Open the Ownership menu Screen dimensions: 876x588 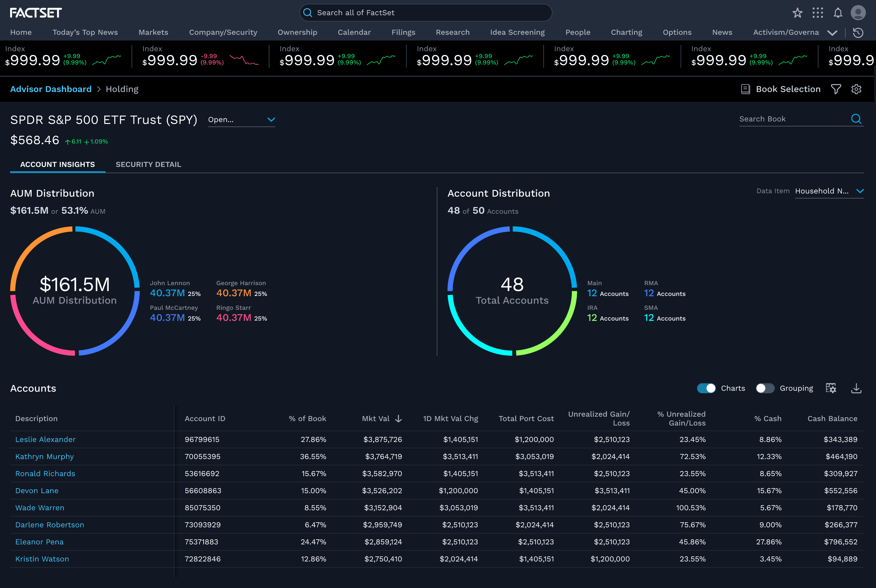(298, 32)
